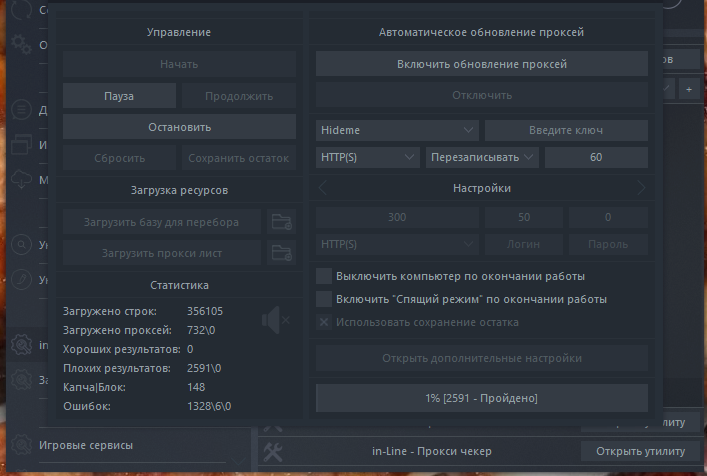Click the settings field showing 0
The height and width of the screenshot is (476, 707).
pos(608,217)
